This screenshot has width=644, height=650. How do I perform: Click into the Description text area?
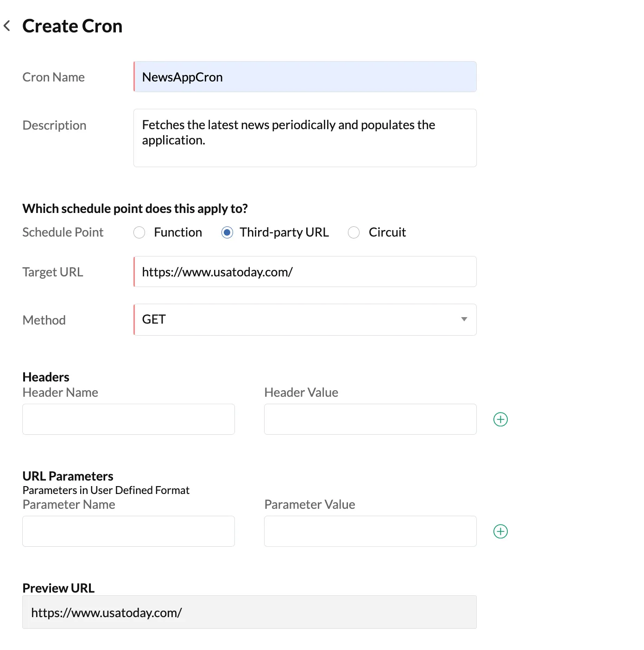tap(305, 138)
